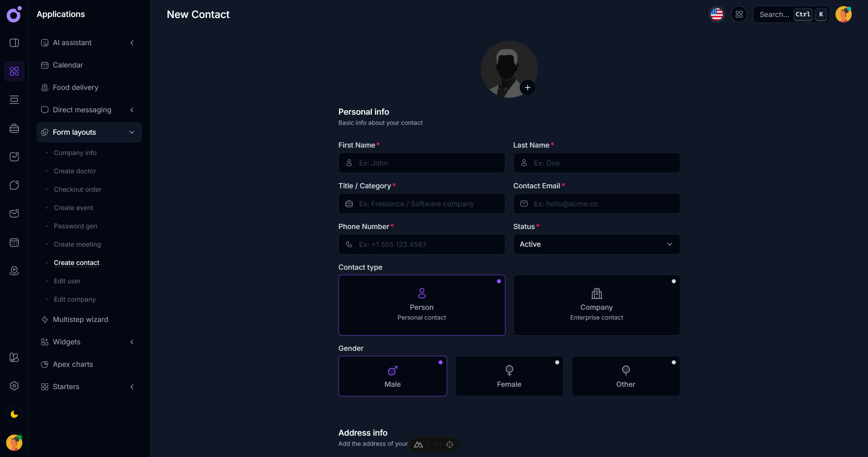Click the Nuxt devtools logo icon
The width and height of the screenshot is (868, 457).
tap(419, 444)
